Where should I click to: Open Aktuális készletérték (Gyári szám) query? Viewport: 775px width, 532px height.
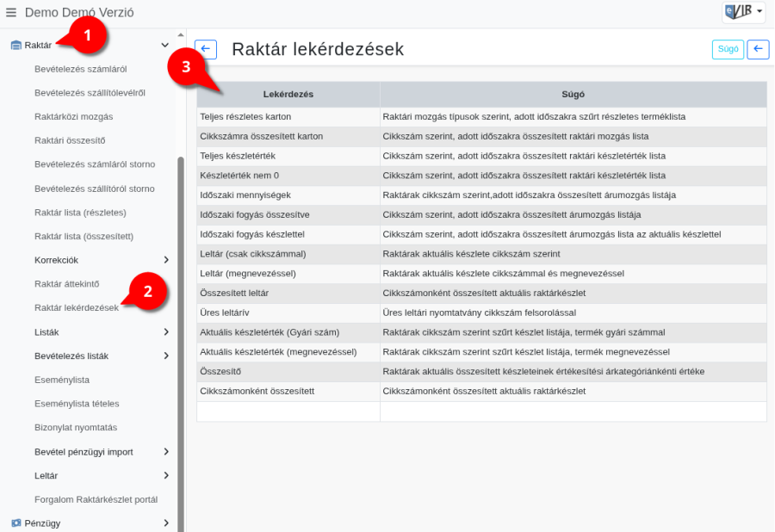click(270, 332)
